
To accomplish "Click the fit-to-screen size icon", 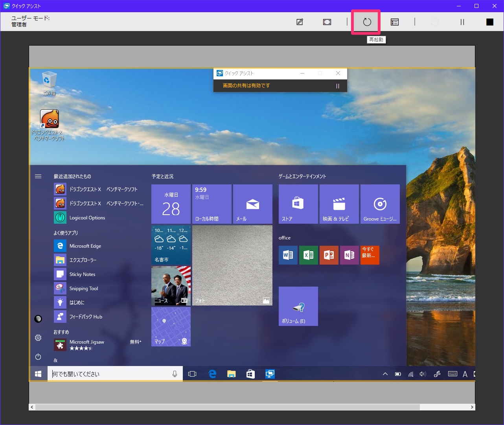I will pos(327,22).
